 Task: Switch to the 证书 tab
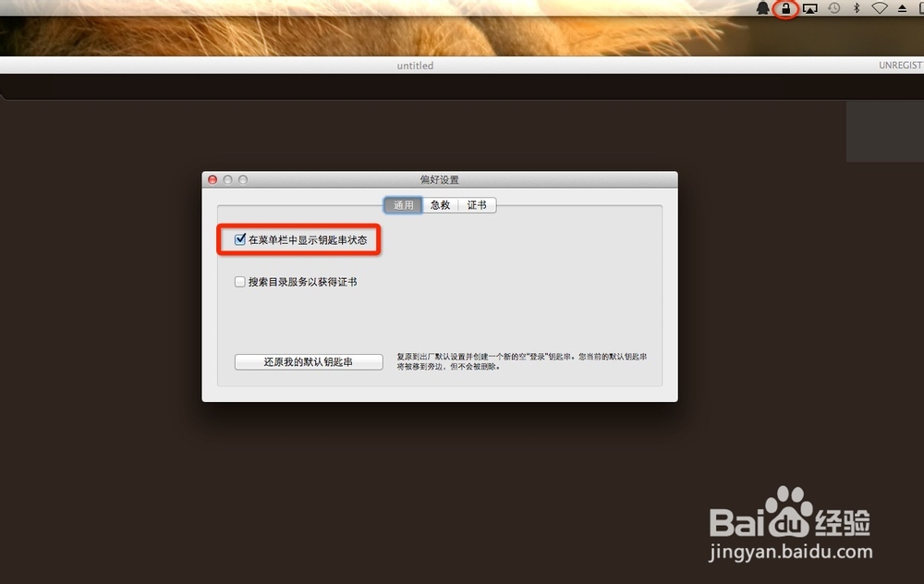pos(476,205)
